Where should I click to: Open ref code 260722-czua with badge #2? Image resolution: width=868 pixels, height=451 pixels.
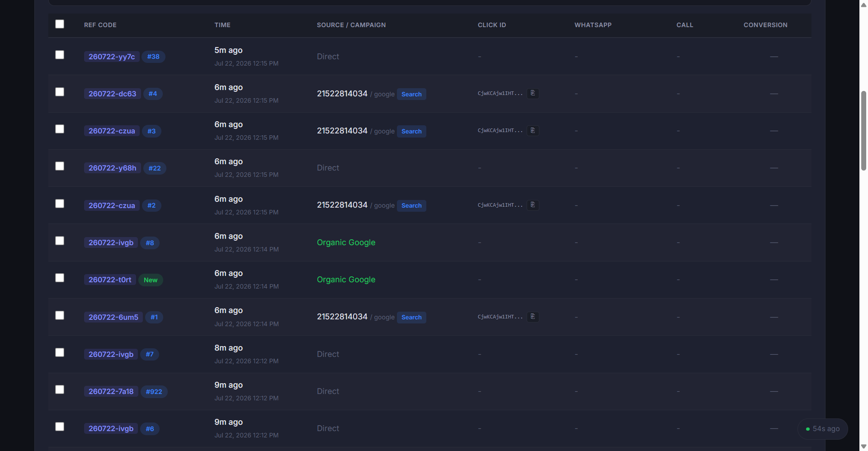click(x=112, y=205)
